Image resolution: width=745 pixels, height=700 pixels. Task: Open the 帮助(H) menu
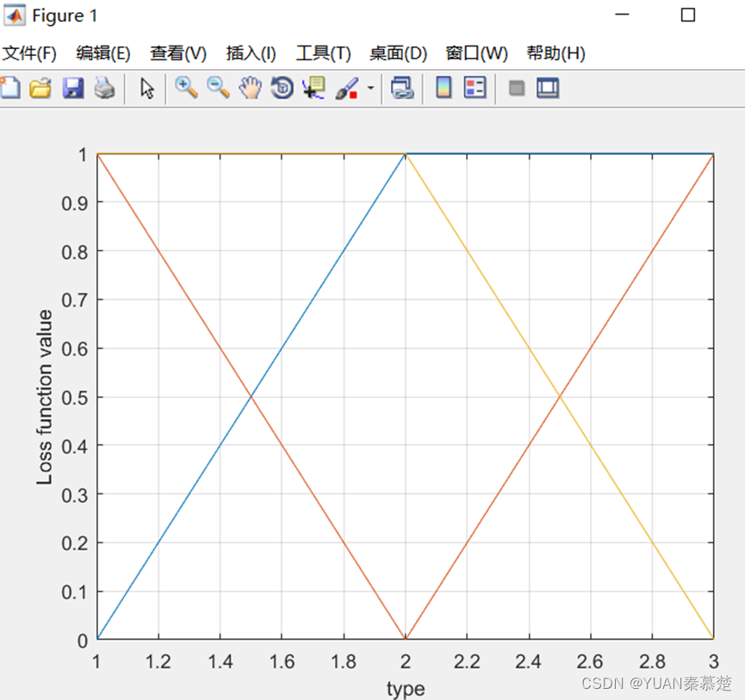tap(556, 53)
